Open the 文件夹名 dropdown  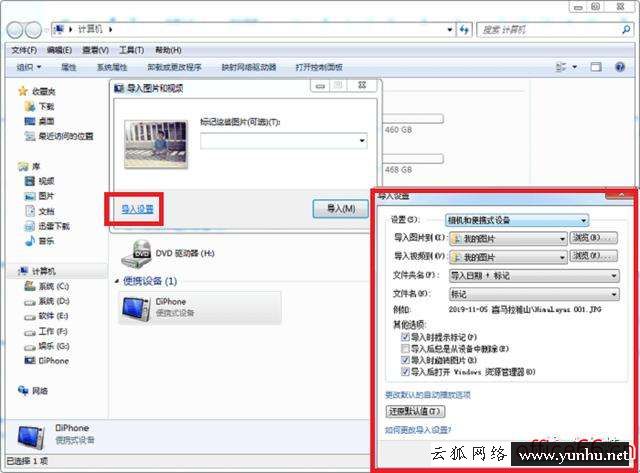534,276
